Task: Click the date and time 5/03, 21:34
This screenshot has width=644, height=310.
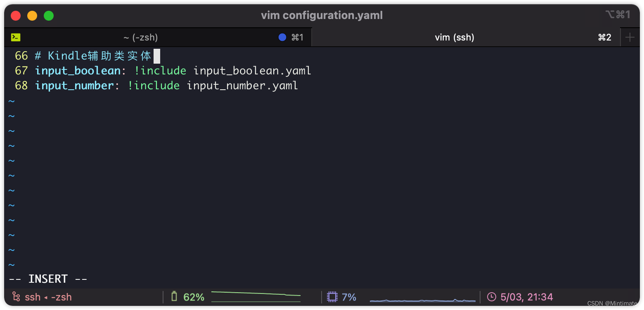Action: 526,297
